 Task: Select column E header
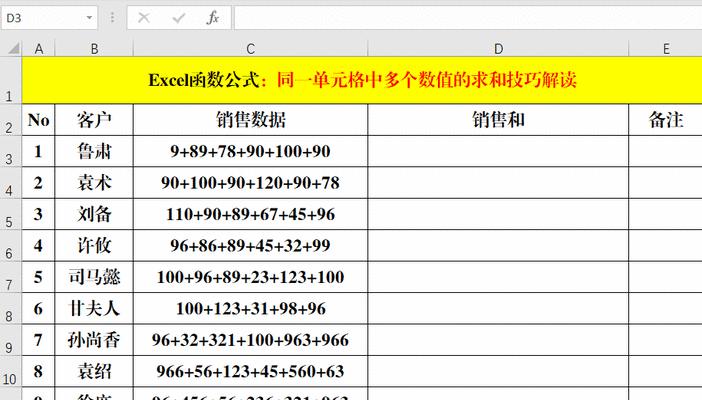666,48
